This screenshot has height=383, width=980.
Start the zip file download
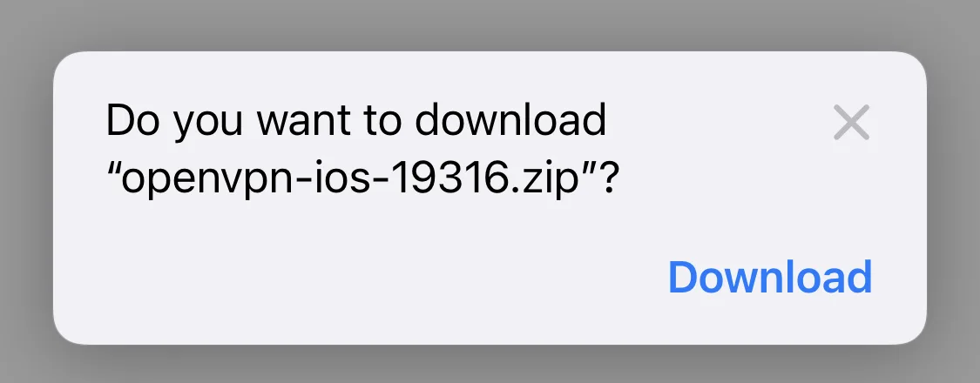pyautogui.click(x=770, y=277)
